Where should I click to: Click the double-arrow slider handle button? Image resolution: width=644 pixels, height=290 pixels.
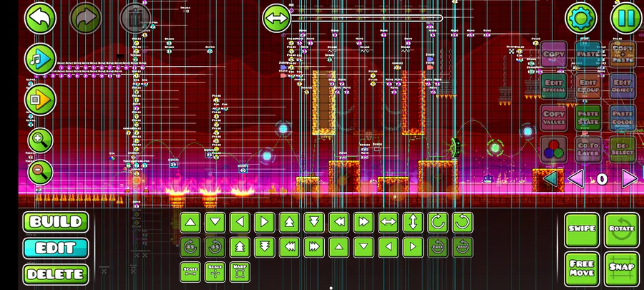(x=276, y=18)
